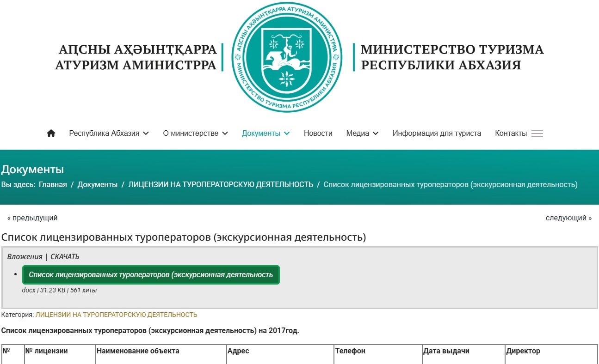
Task: Click the Abkhaz ministry title text
Action: 136,57
